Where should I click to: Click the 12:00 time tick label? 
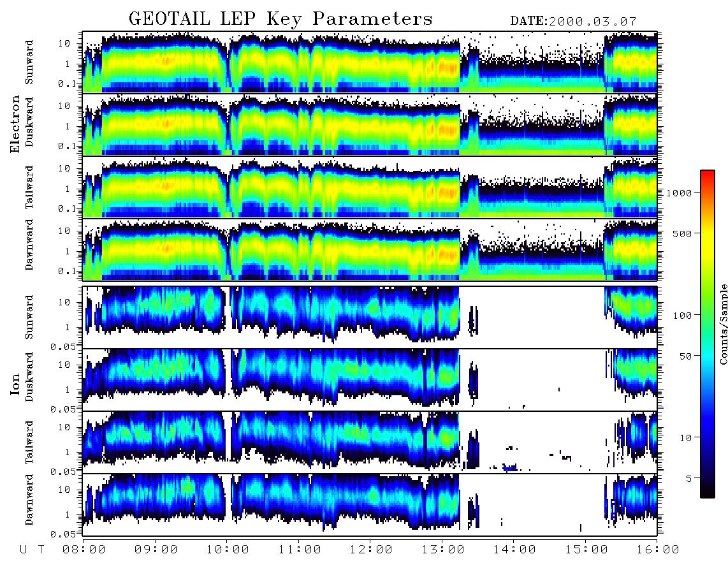tap(371, 550)
